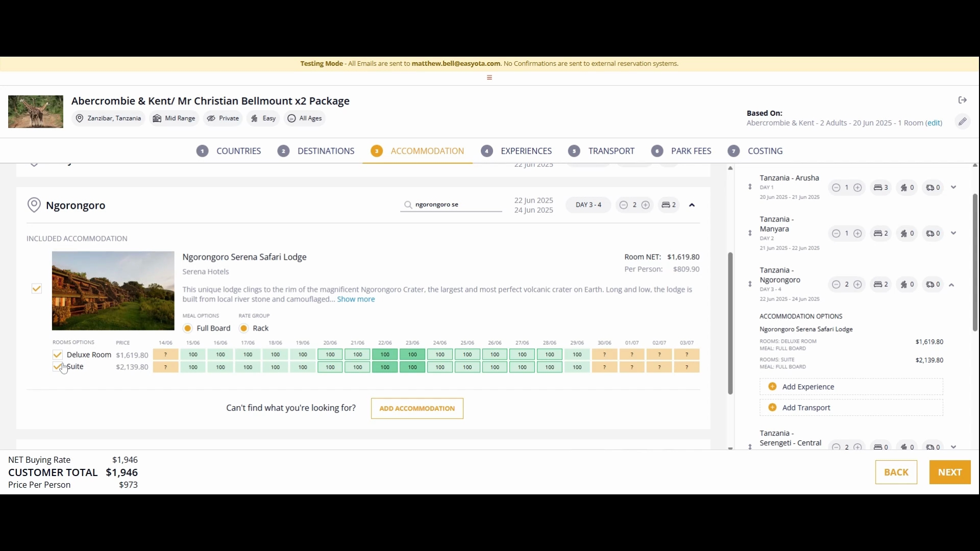Screen dimensions: 980x551
Task: Click the hamburger menu icon below the testing banner
Action: pyautogui.click(x=489, y=78)
